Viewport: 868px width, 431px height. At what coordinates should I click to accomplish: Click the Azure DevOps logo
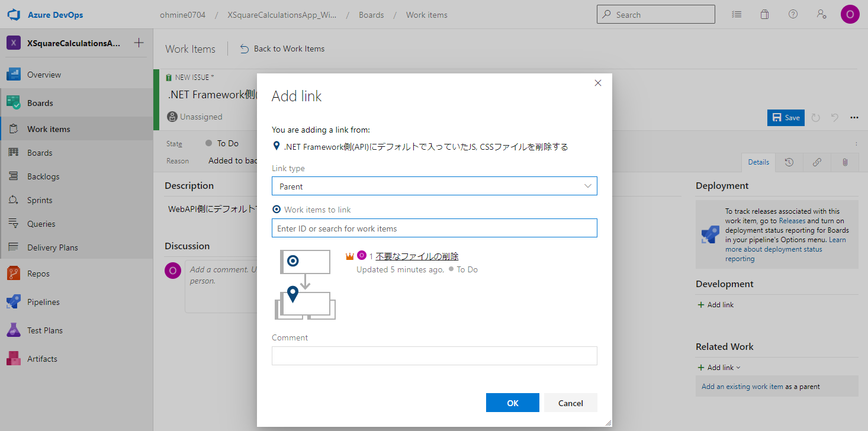tap(14, 15)
